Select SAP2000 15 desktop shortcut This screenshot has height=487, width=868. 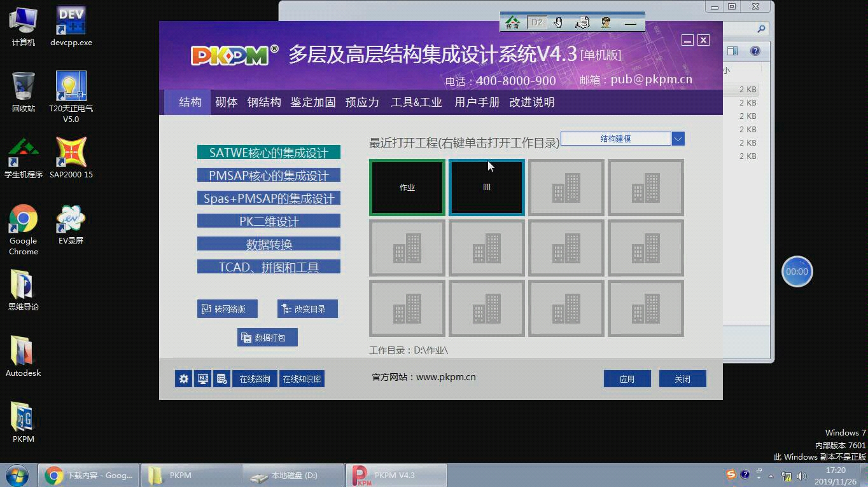(71, 158)
